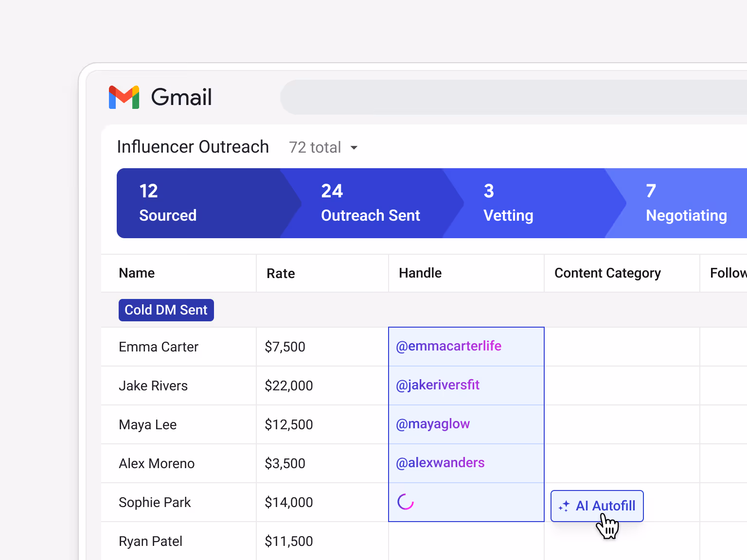Click the Maya Lee name cell
This screenshot has height=560, width=747.
coord(178,424)
